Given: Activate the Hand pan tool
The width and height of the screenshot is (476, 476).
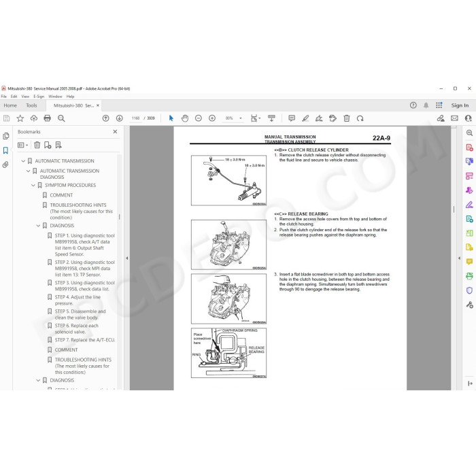Looking at the screenshot, I should coord(185,118).
